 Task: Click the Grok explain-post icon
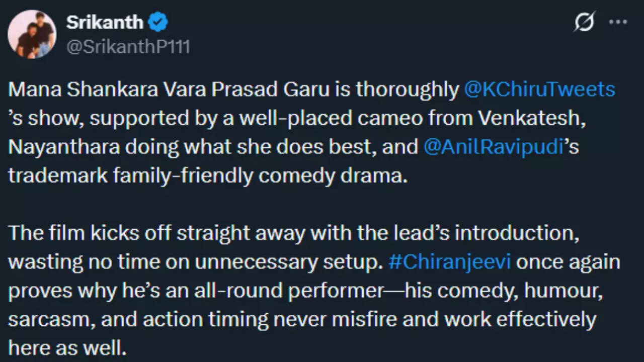click(584, 22)
